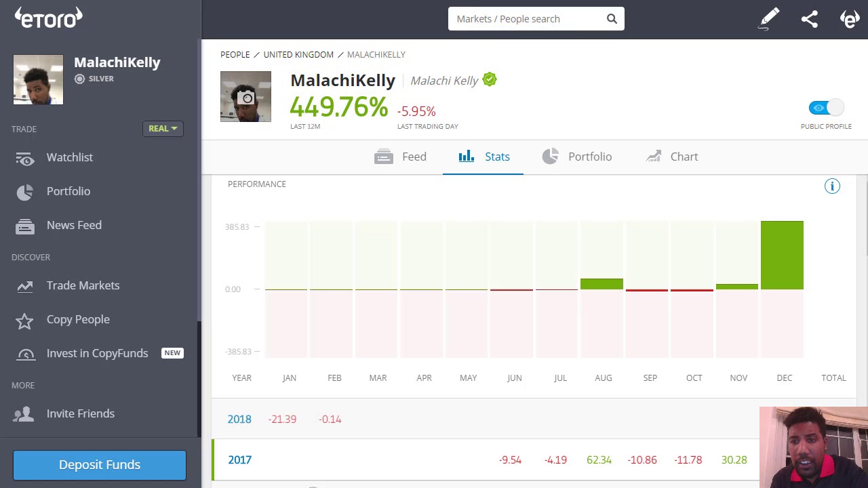This screenshot has width=868, height=488.
Task: Open the Chart tab
Action: pyautogui.click(x=671, y=157)
